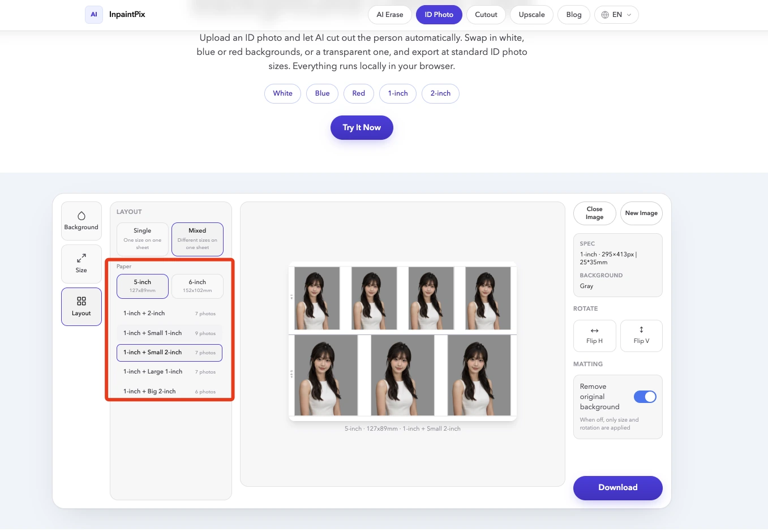Select the 1-inch + 2-inch layout
Screen dimensions: 768x532
click(x=170, y=314)
